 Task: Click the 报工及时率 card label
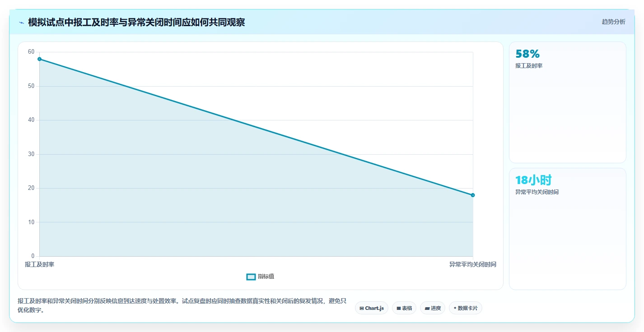click(529, 66)
